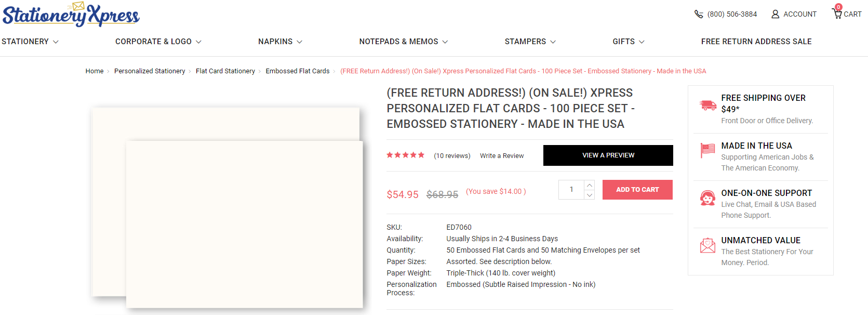Open Personalized Stationery breadcrumb
This screenshot has height=315, width=868.
[x=150, y=71]
